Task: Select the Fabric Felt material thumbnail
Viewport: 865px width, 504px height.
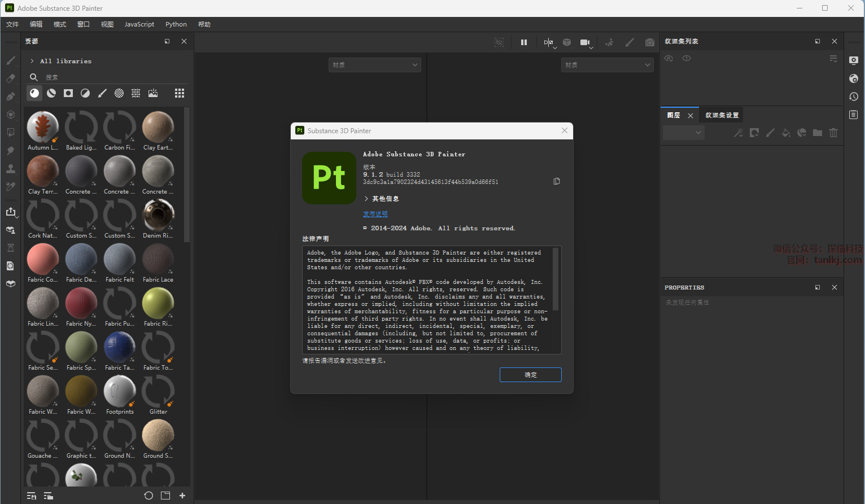Action: click(x=120, y=260)
